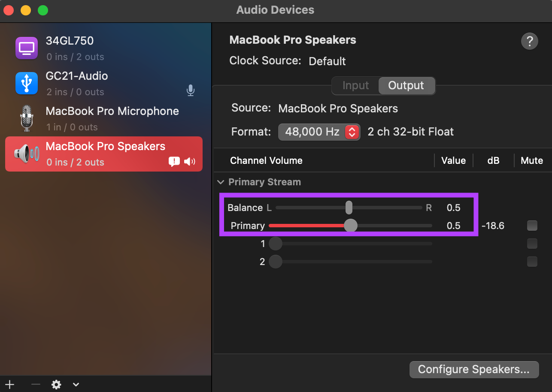
Task: Click the alert sound badge on MacBook Pro Speakers
Action: [x=174, y=162]
